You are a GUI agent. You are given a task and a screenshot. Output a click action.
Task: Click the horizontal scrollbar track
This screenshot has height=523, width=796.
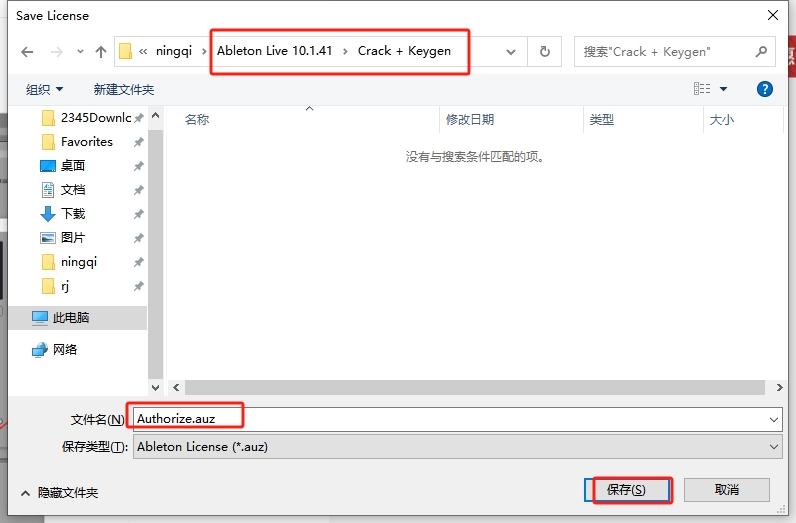(x=475, y=387)
